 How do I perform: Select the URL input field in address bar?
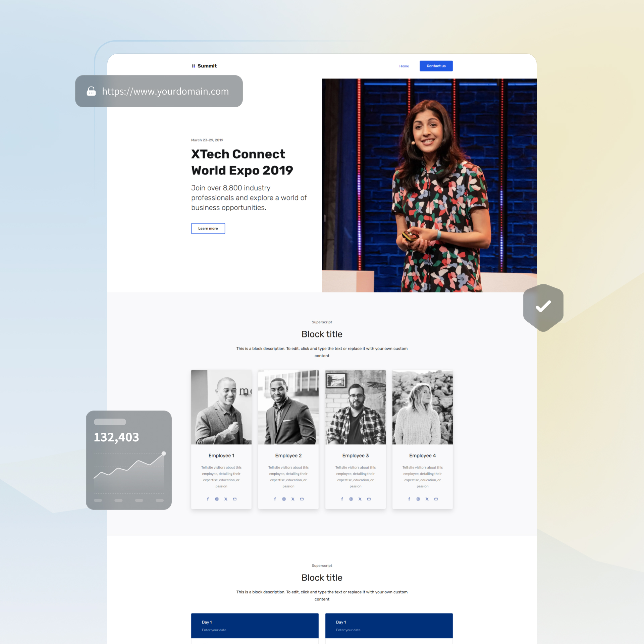click(x=165, y=92)
